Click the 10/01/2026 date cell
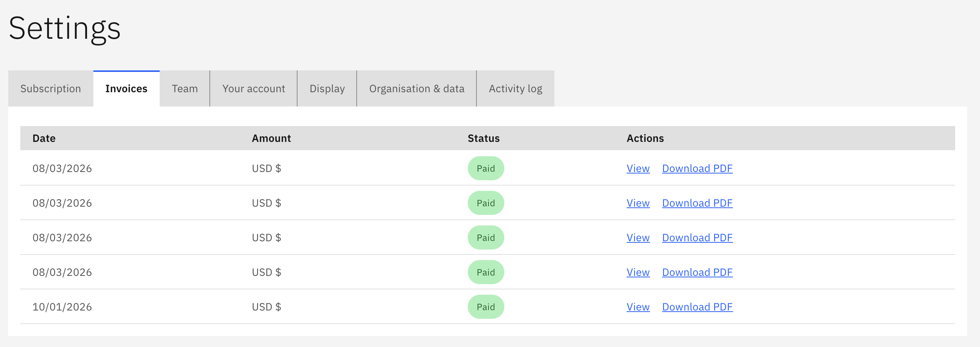This screenshot has width=980, height=347. [x=62, y=307]
